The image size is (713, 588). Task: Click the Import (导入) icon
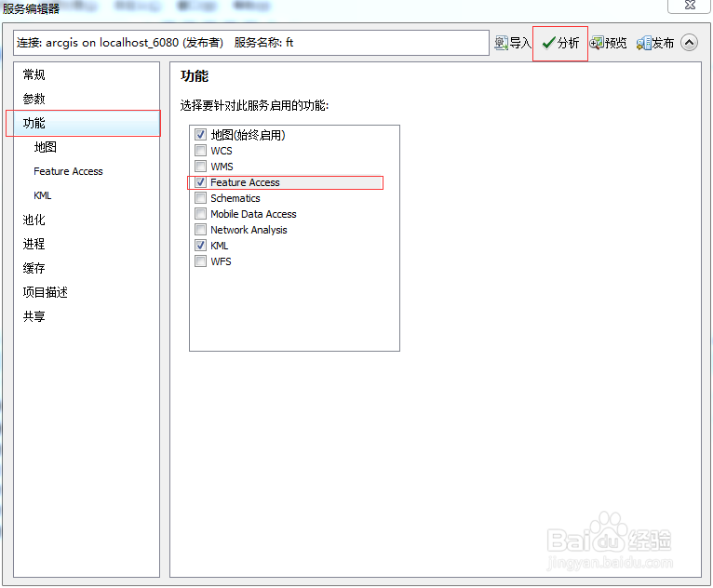(501, 43)
